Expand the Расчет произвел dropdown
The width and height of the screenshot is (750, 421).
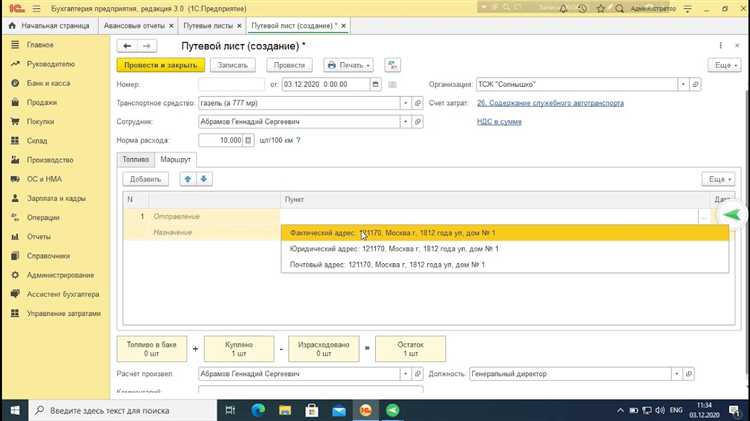(x=406, y=374)
